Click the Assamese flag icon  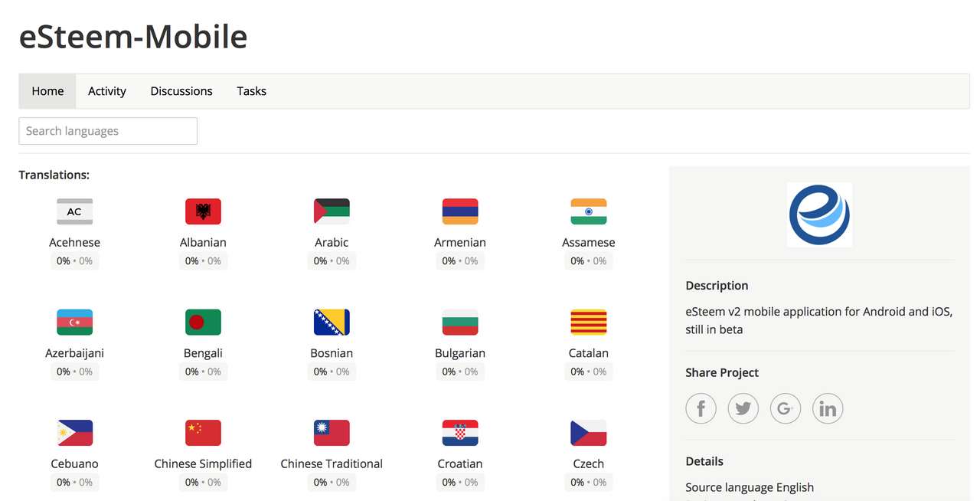tap(589, 211)
